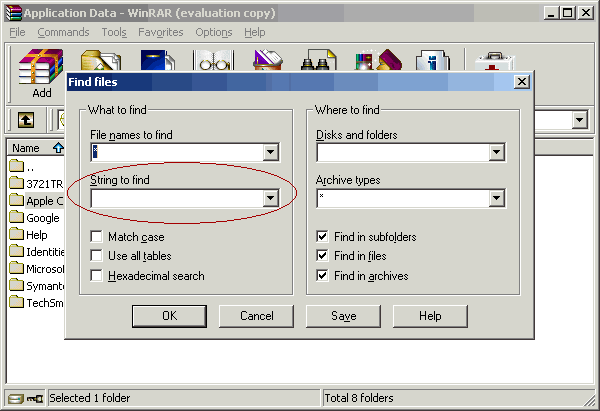Open the main window address bar dropdown
Viewport: 600px width, 411px height.
click(x=580, y=120)
